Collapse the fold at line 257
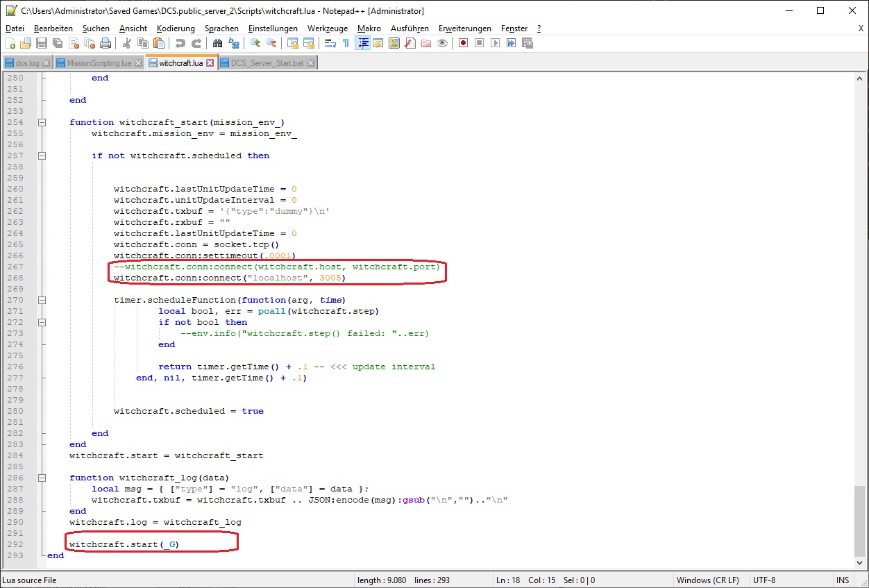 coord(42,156)
